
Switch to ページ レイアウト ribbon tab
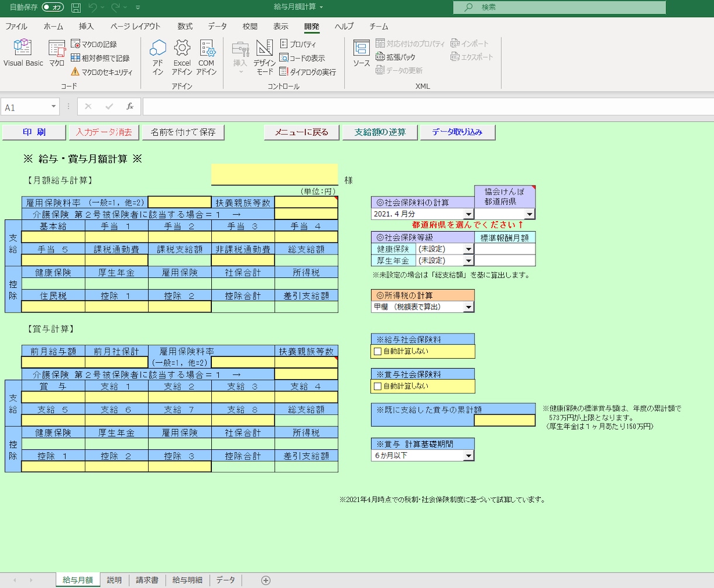coord(135,26)
